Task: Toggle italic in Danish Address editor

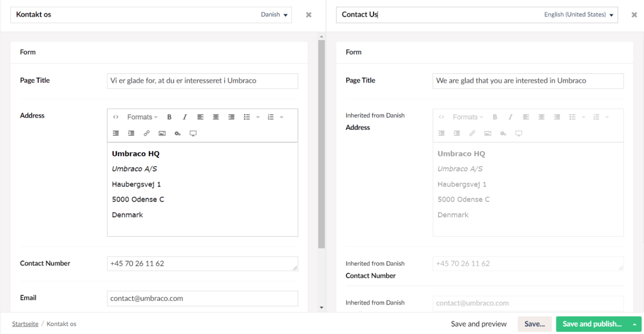Action: click(184, 117)
